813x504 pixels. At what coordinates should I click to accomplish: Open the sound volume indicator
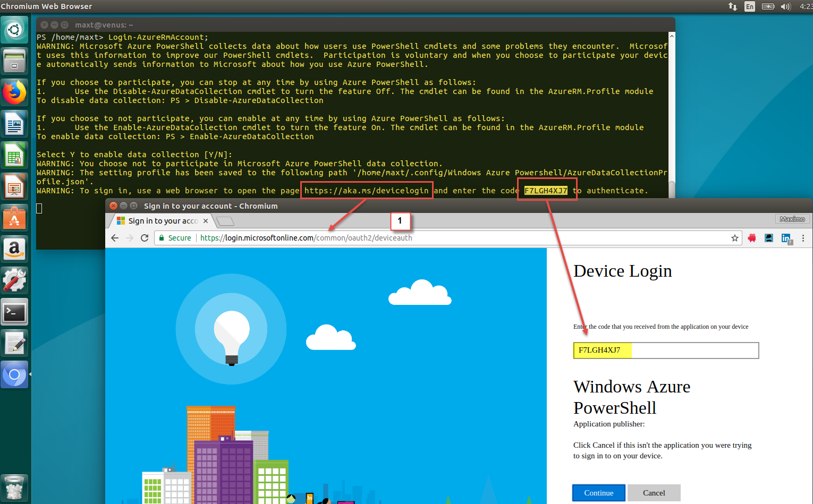[x=786, y=6]
